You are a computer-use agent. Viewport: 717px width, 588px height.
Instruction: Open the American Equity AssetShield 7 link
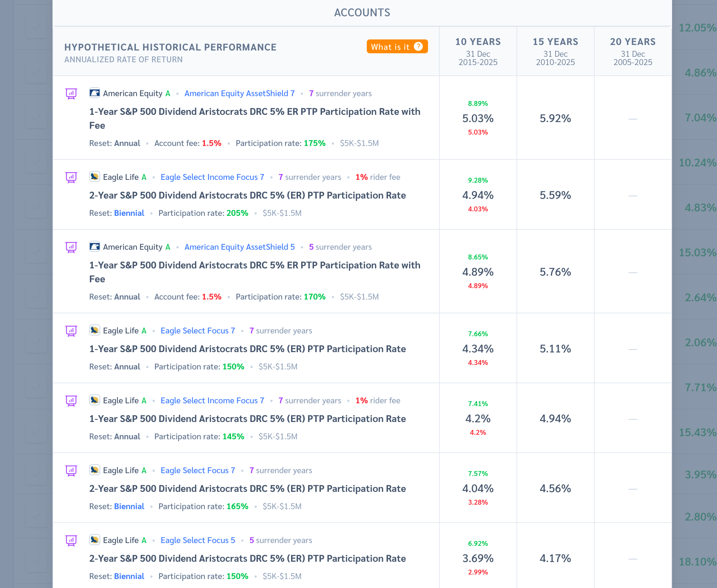click(x=240, y=93)
